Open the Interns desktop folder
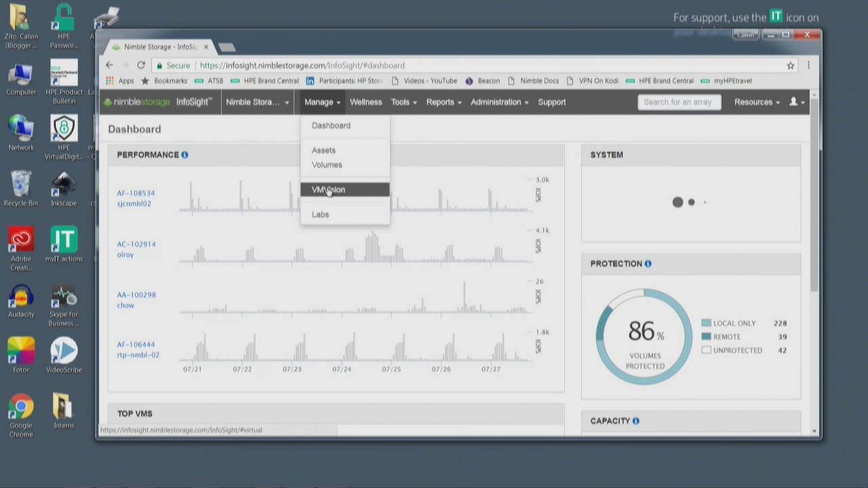Image resolution: width=868 pixels, height=488 pixels. tap(64, 411)
